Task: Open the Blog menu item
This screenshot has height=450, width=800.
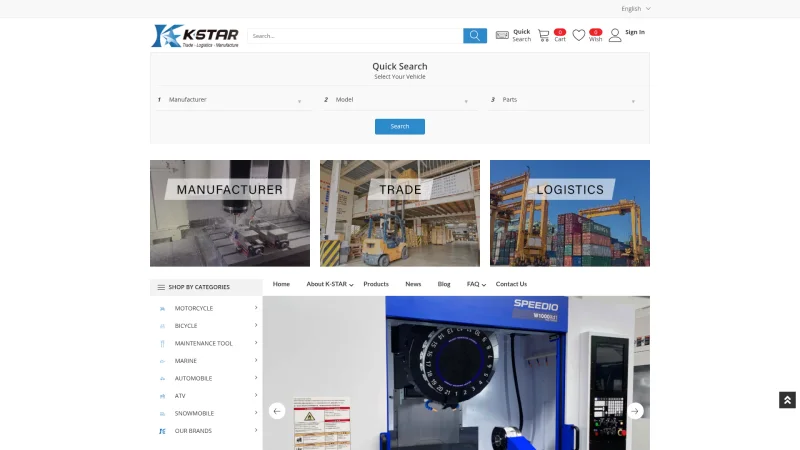Action: 444,284
